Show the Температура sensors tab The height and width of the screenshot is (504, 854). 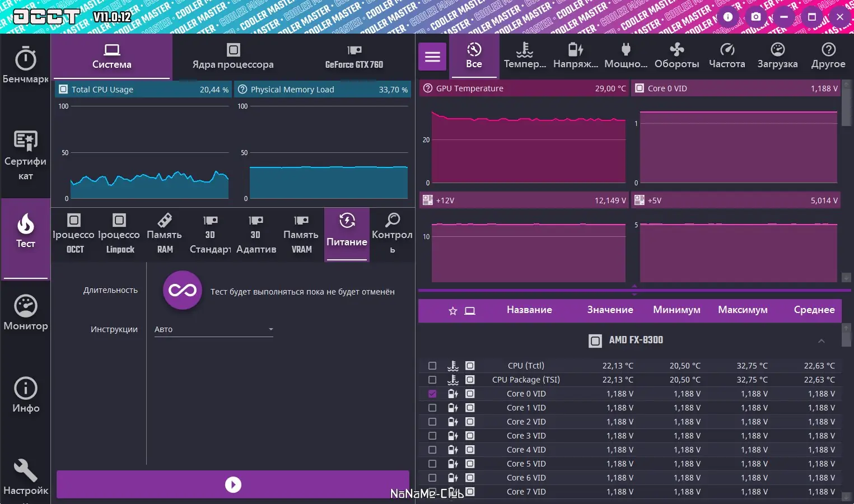click(x=525, y=56)
